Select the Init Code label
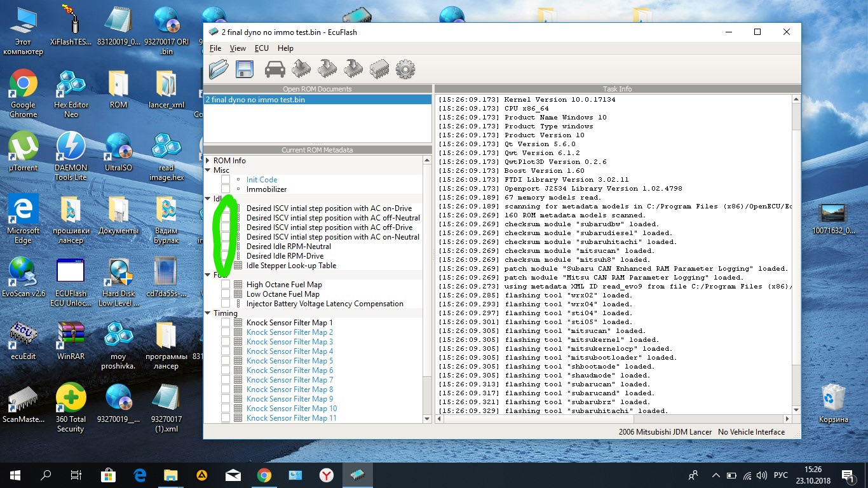The width and height of the screenshot is (868, 488). pos(262,180)
